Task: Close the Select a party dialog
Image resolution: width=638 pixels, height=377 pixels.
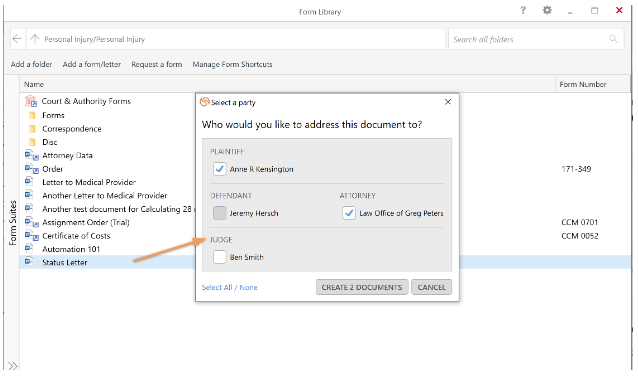Action: pyautogui.click(x=448, y=102)
